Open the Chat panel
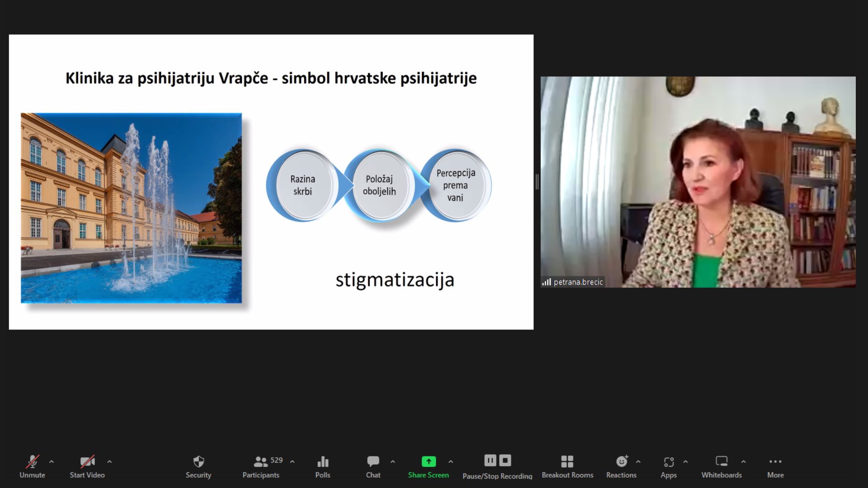868x488 pixels. coord(373,461)
